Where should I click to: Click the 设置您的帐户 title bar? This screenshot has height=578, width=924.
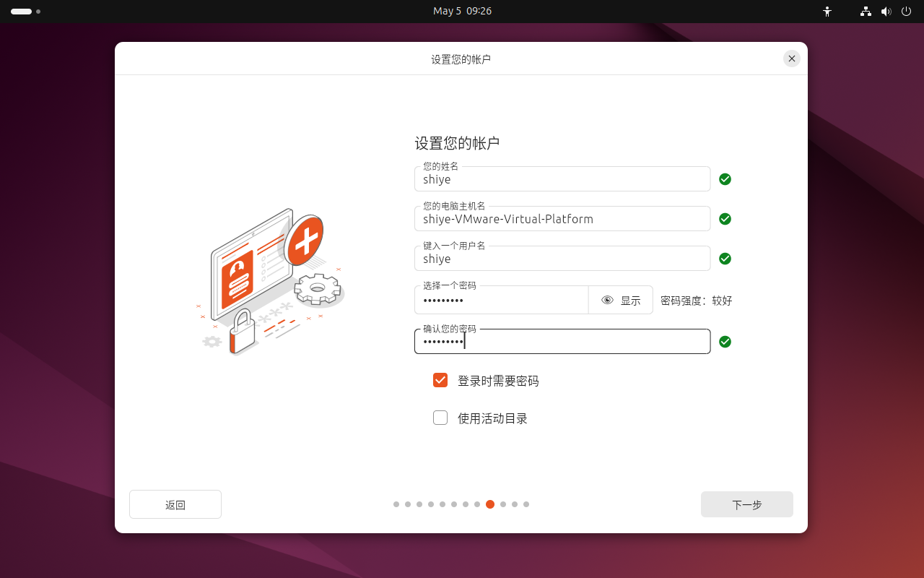pyautogui.click(x=461, y=59)
